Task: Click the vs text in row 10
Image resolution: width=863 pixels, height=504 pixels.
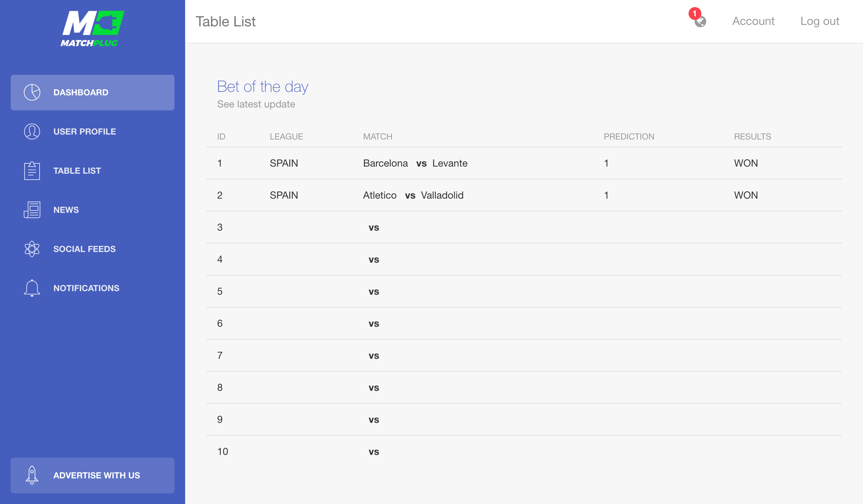Action: tap(374, 452)
